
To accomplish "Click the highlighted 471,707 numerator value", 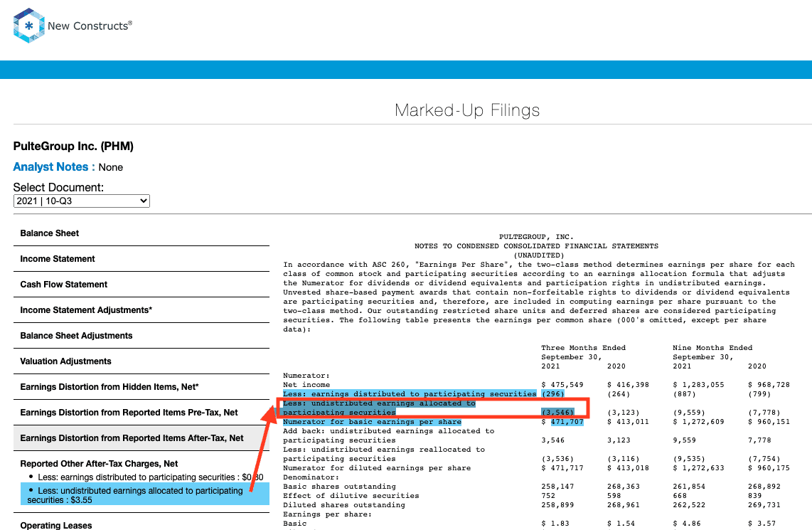I will 567,423.
